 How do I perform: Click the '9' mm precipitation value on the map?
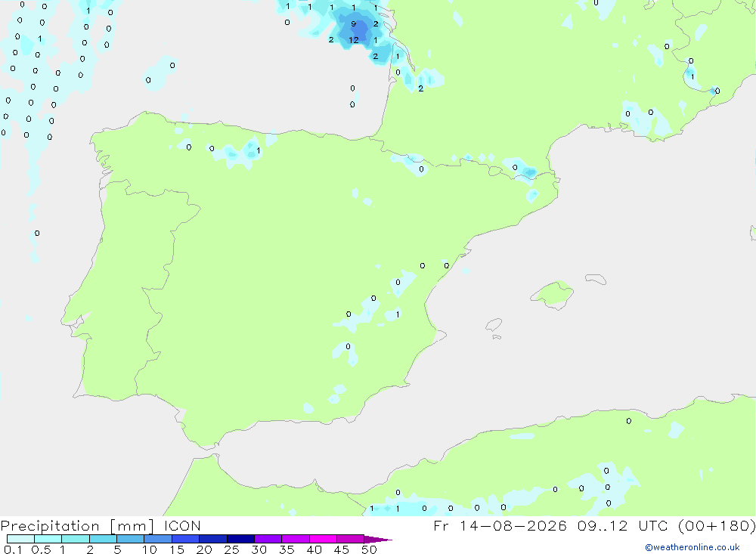coord(353,23)
